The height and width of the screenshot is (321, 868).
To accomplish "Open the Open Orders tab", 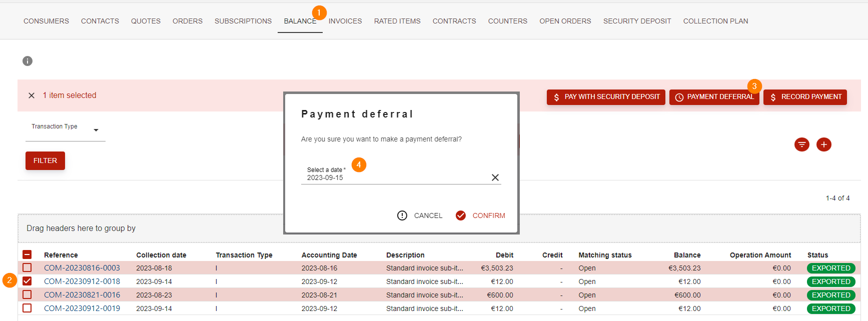I will (x=565, y=21).
